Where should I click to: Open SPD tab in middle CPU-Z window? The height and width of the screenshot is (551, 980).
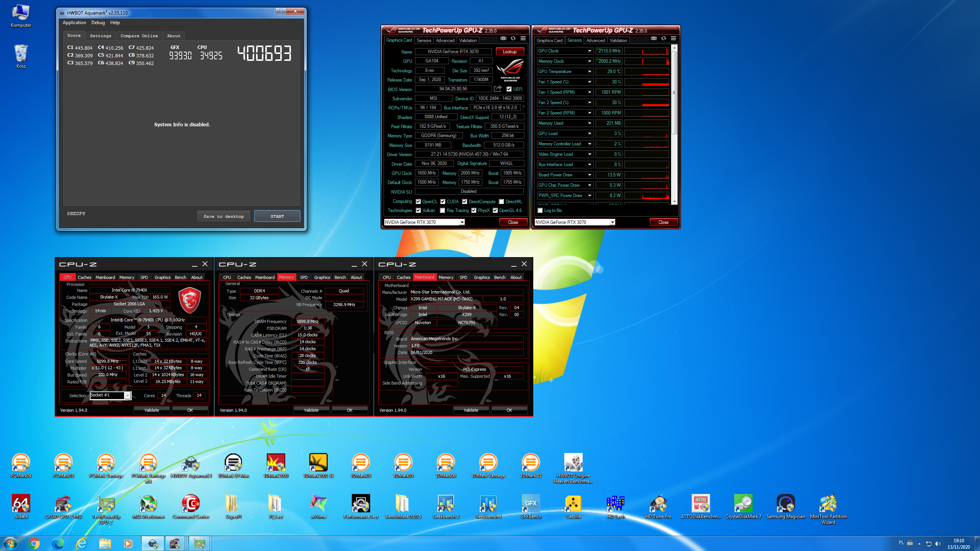coord(304,277)
